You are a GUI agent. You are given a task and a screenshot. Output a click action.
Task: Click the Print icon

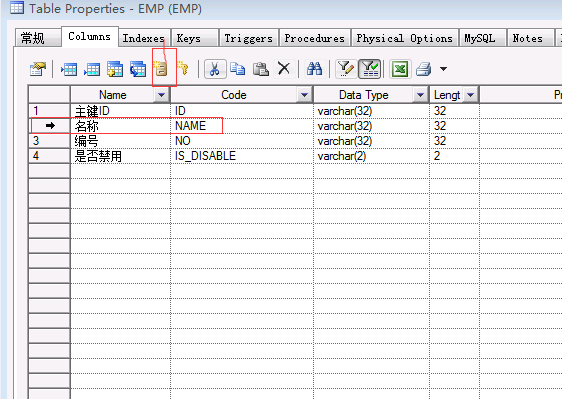[x=424, y=69]
